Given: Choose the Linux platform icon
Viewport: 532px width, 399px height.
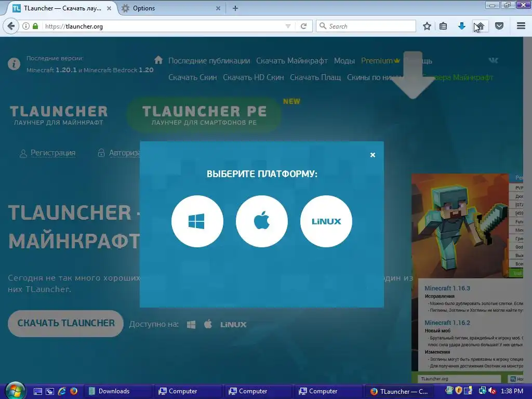Looking at the screenshot, I should (x=326, y=221).
